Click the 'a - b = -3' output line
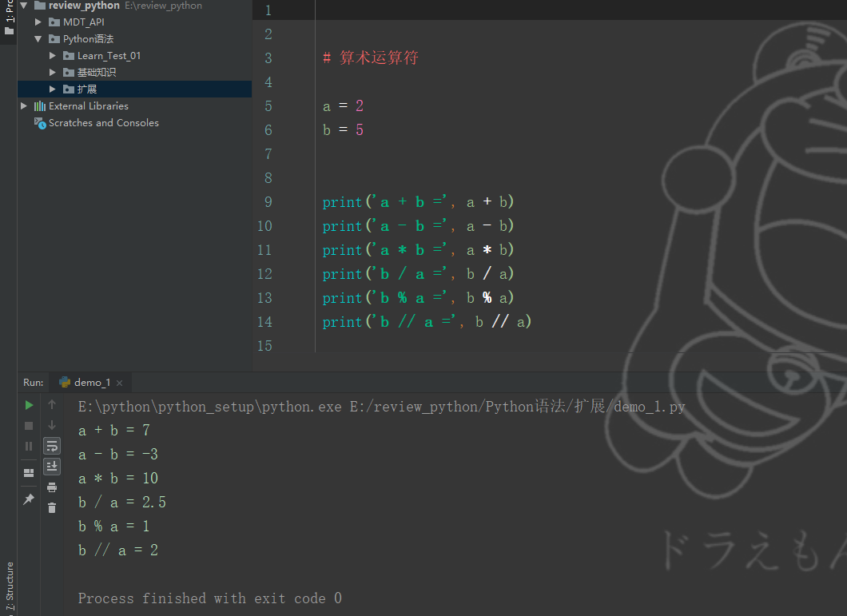Viewport: 847px width, 616px height. [118, 455]
